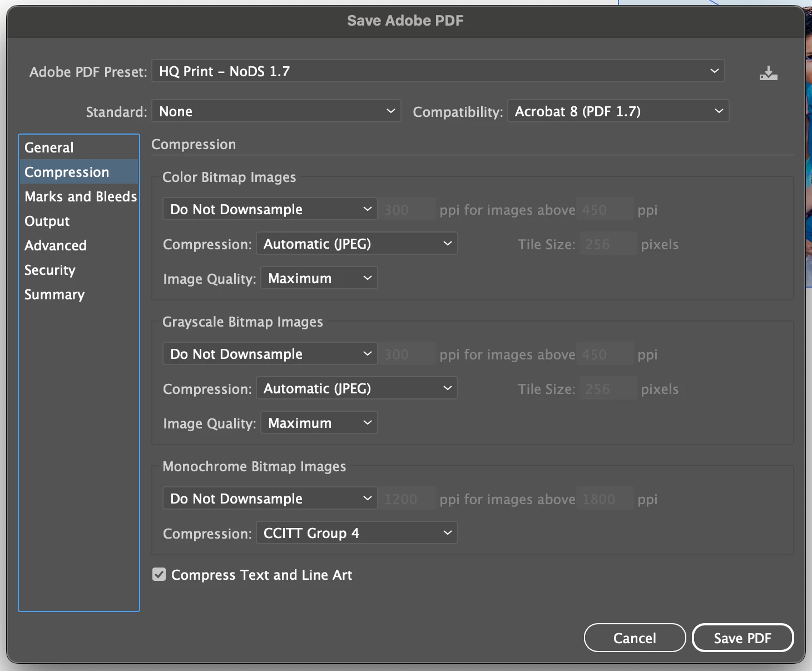Screen dimensions: 812x671
Task: Select the Security category
Action: (79, 270)
